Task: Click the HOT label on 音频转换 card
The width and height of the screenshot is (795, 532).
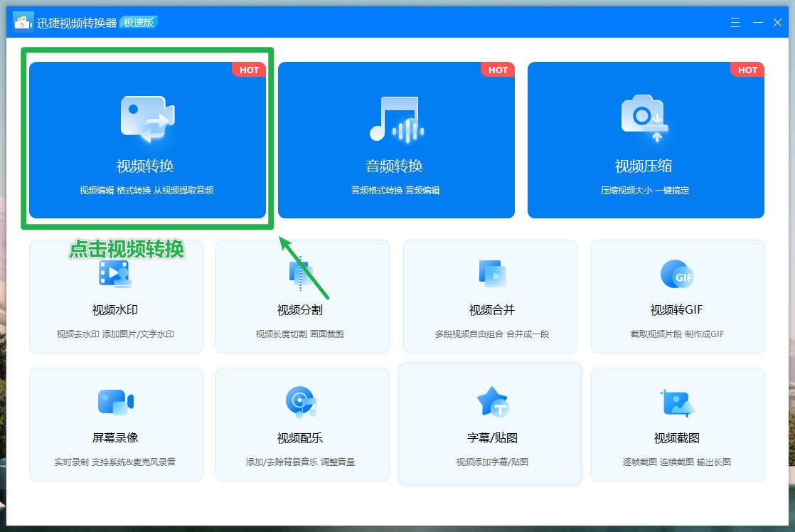Action: coord(498,70)
